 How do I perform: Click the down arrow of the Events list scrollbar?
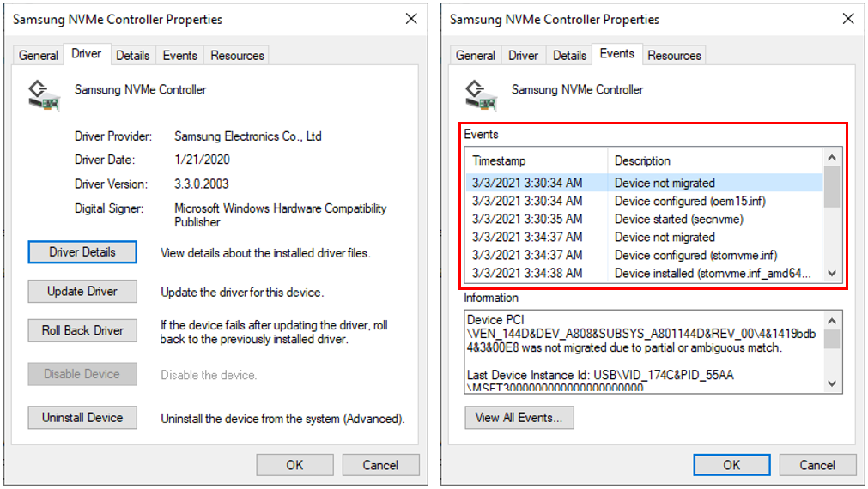point(831,273)
